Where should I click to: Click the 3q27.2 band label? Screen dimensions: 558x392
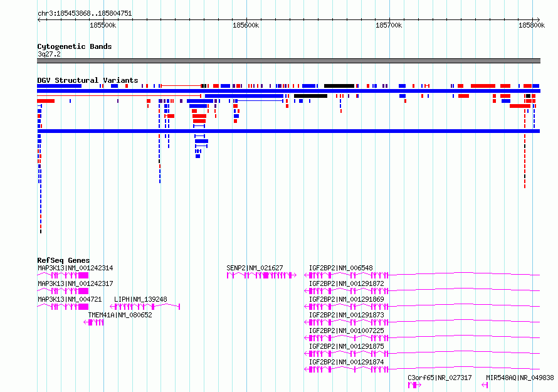click(49, 54)
